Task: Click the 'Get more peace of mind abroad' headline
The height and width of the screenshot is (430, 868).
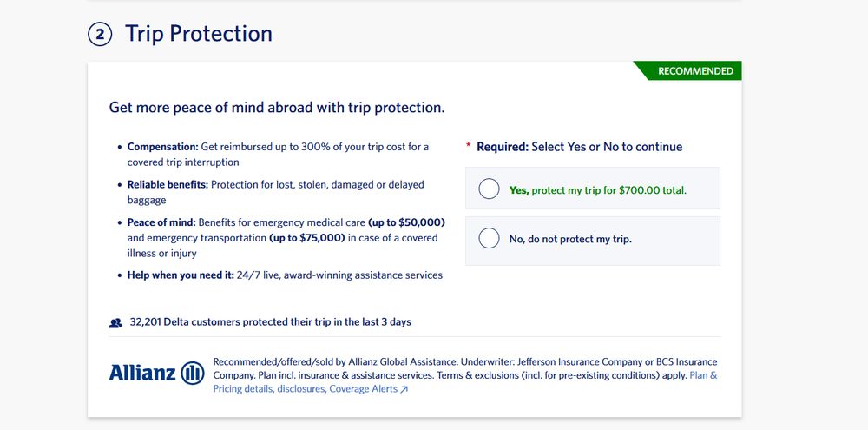Action: click(x=277, y=108)
